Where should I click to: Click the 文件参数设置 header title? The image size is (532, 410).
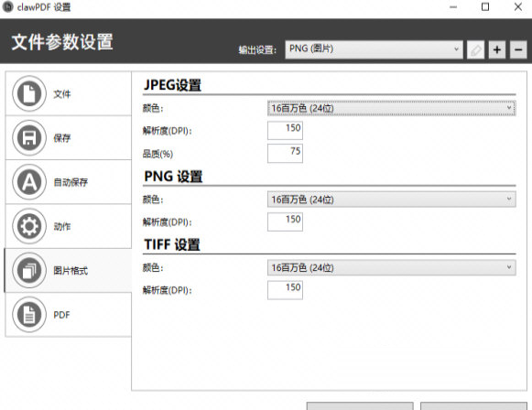62,42
